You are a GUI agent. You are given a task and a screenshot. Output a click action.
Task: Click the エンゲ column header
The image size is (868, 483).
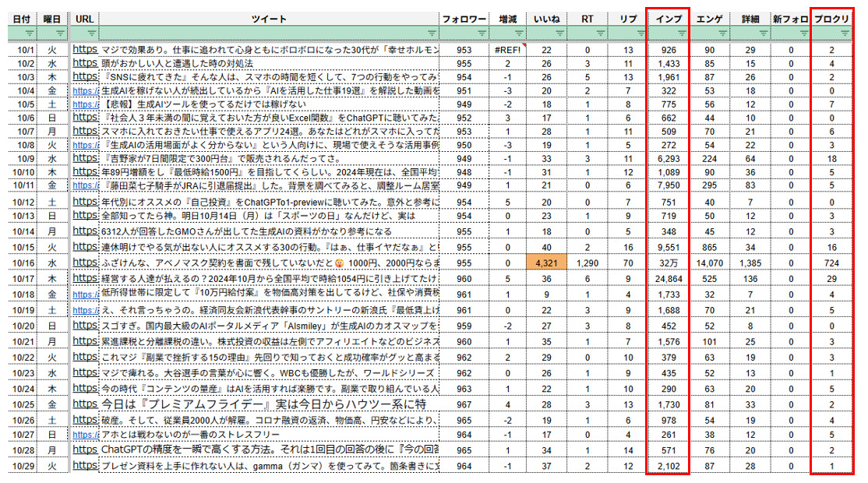click(x=709, y=19)
